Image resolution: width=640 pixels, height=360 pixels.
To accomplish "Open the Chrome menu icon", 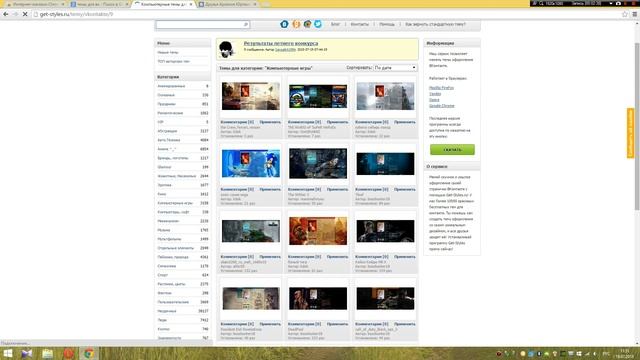I will [x=635, y=14].
